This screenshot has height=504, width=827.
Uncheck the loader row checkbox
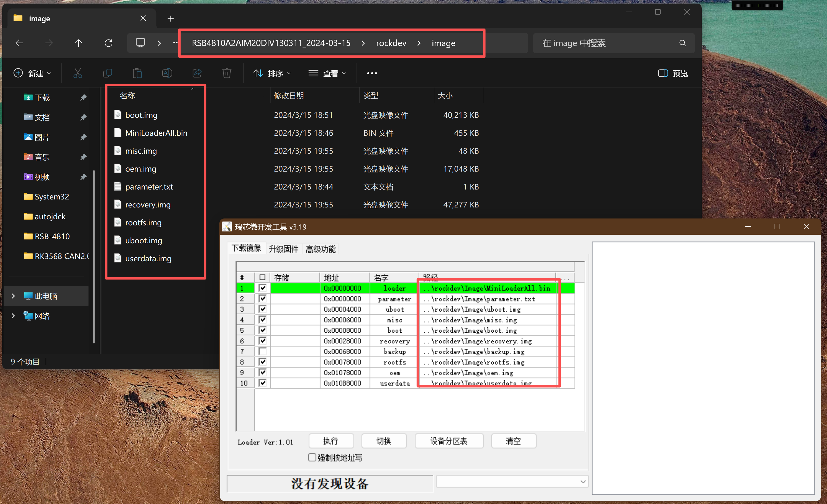coord(262,288)
